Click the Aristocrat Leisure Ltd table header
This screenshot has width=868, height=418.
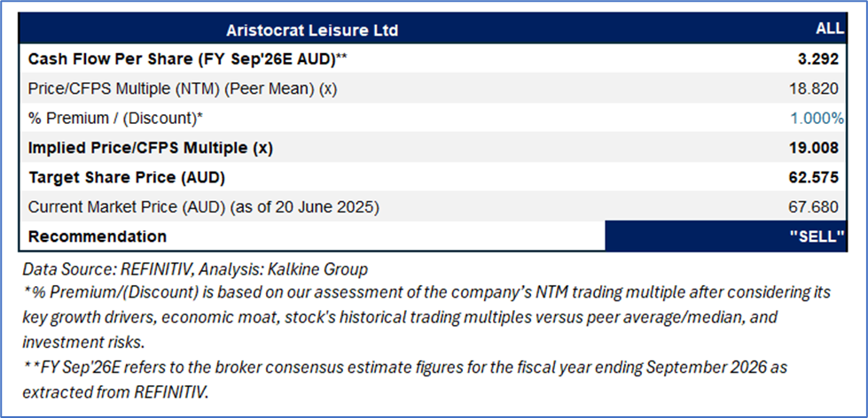312,30
